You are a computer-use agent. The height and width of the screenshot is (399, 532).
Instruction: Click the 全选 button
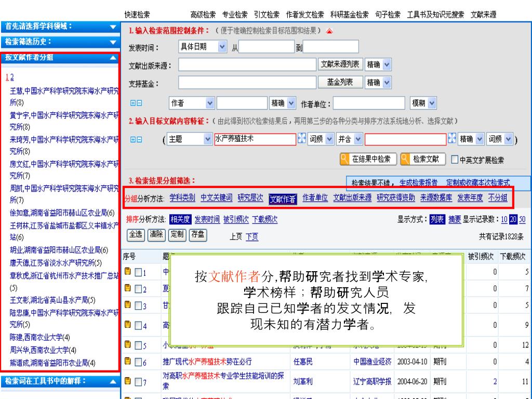click(x=136, y=235)
